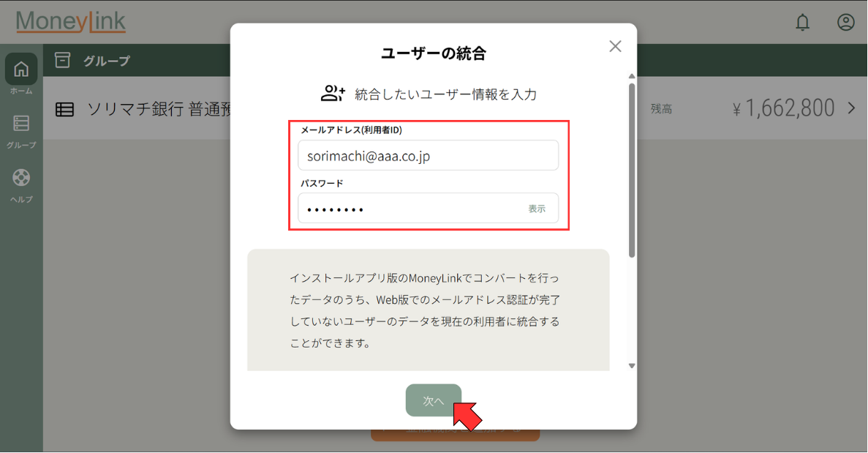Click the 統合したいユーザー情報を入力 heading
Image resolution: width=868 pixels, height=453 pixels.
click(445, 94)
